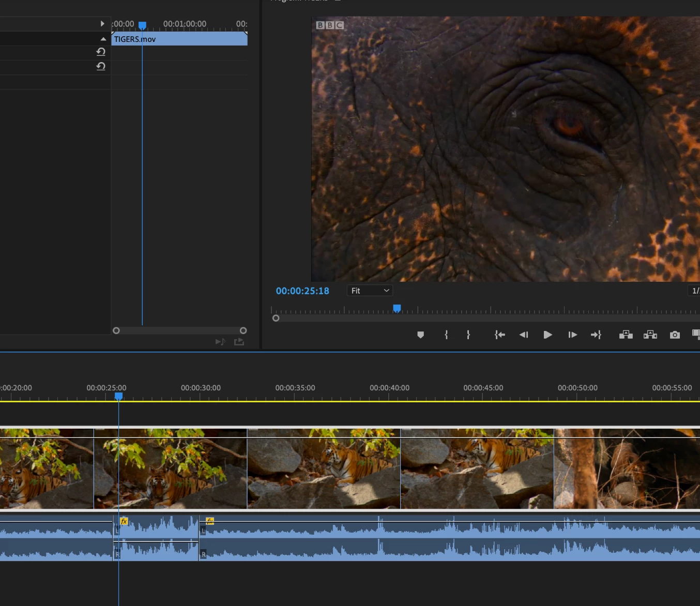700x606 pixels.
Task: Expand the right-pointing triangle above TIGERS.mov
Action: [102, 24]
